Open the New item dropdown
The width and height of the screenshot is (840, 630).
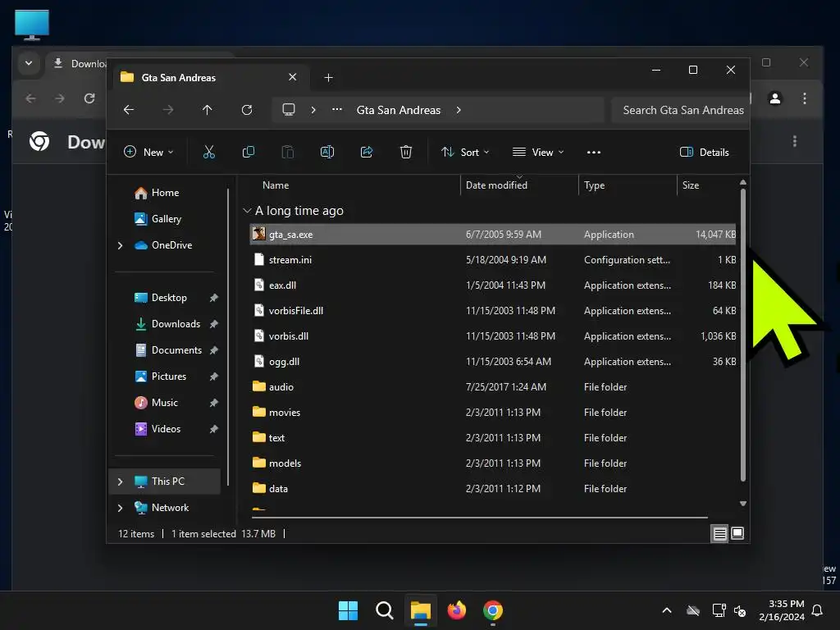click(149, 152)
